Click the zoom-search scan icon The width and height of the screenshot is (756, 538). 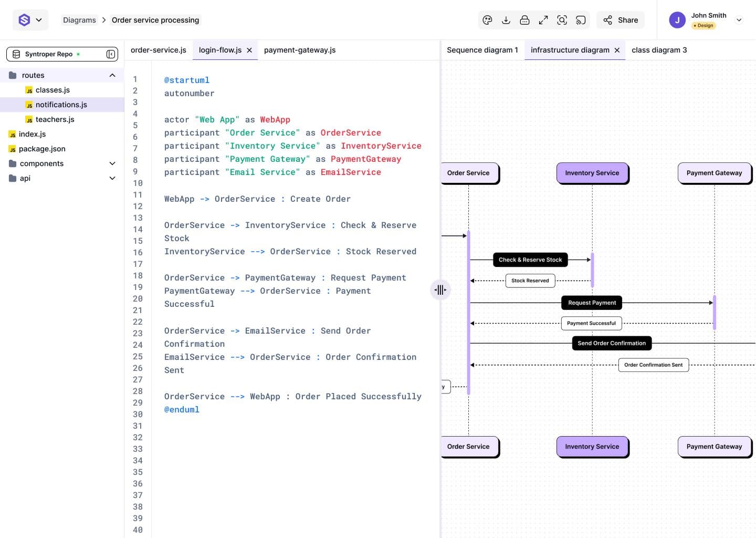[562, 20]
